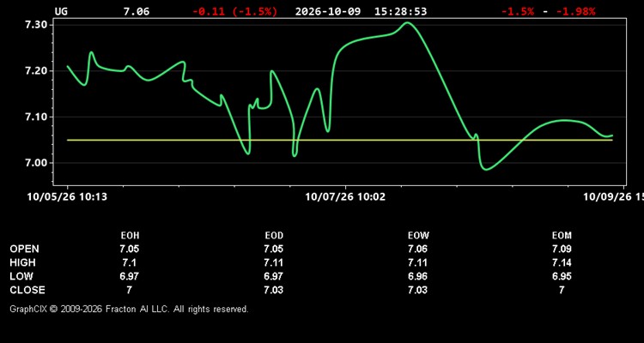This screenshot has width=644, height=343.
Task: Click the OPEN row label
Action: [25, 249]
